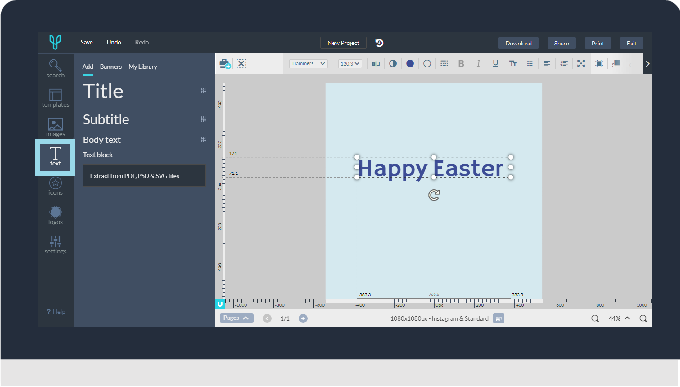Click the circular outline icon in toolbar
The image size is (680, 387).
pos(427,64)
